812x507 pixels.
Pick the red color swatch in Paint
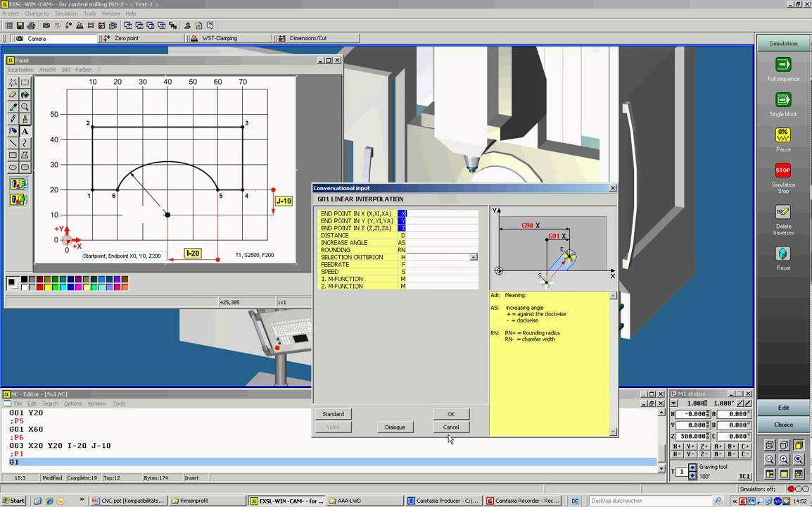pos(40,287)
